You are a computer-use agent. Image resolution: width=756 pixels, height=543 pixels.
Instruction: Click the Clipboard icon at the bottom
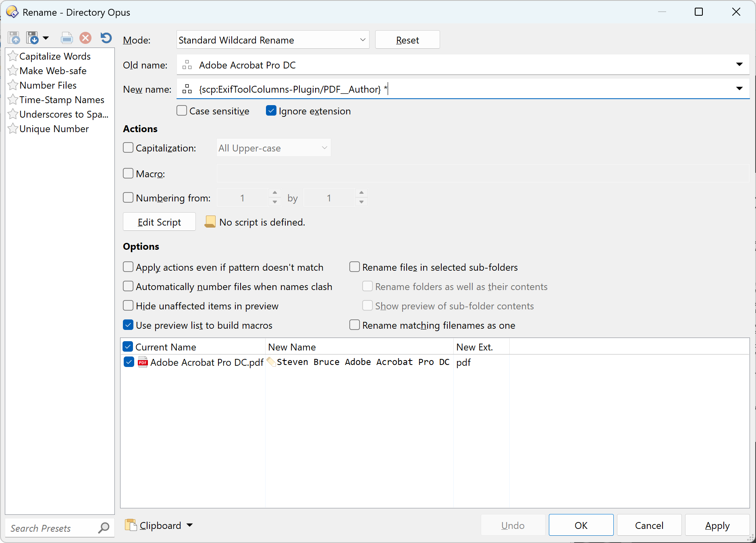click(x=131, y=525)
